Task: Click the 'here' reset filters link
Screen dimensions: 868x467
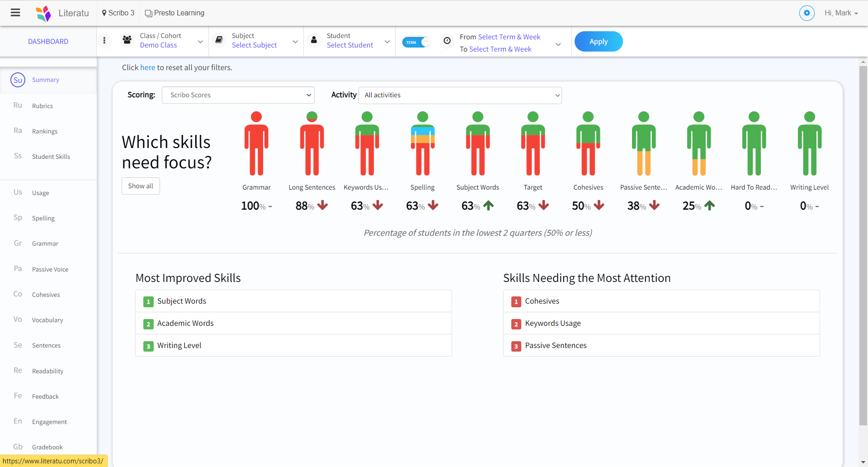Action: [x=147, y=67]
